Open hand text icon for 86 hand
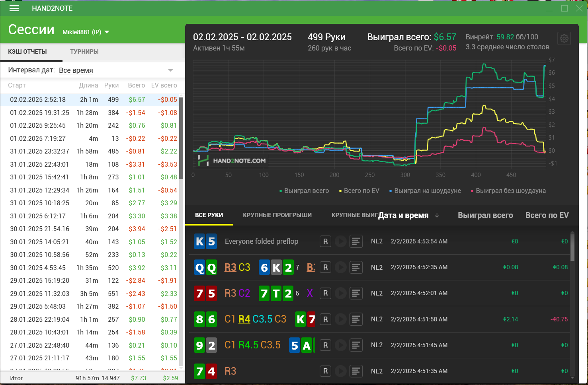The image size is (588, 385). [x=356, y=319]
